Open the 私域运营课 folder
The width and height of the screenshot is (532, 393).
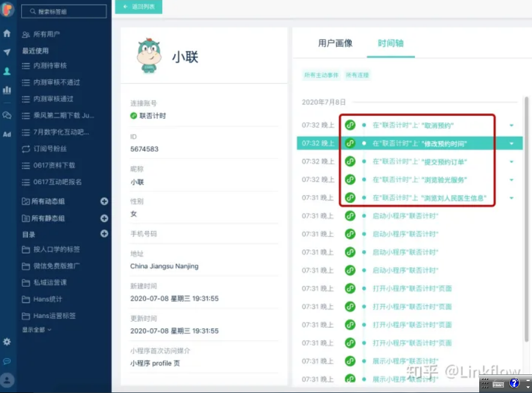[44, 283]
